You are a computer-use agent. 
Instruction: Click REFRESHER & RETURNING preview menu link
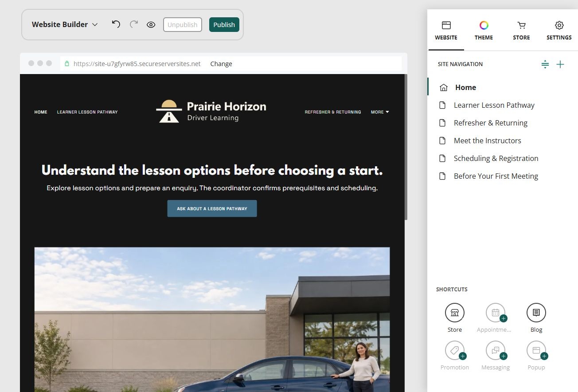tap(333, 112)
